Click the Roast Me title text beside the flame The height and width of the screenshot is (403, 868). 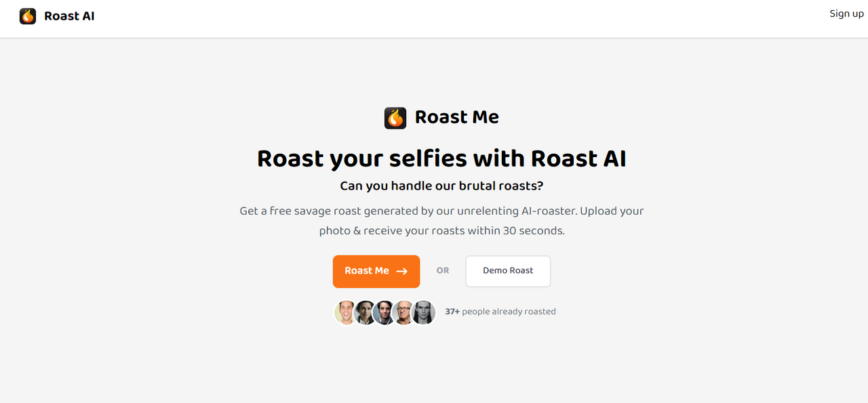457,117
